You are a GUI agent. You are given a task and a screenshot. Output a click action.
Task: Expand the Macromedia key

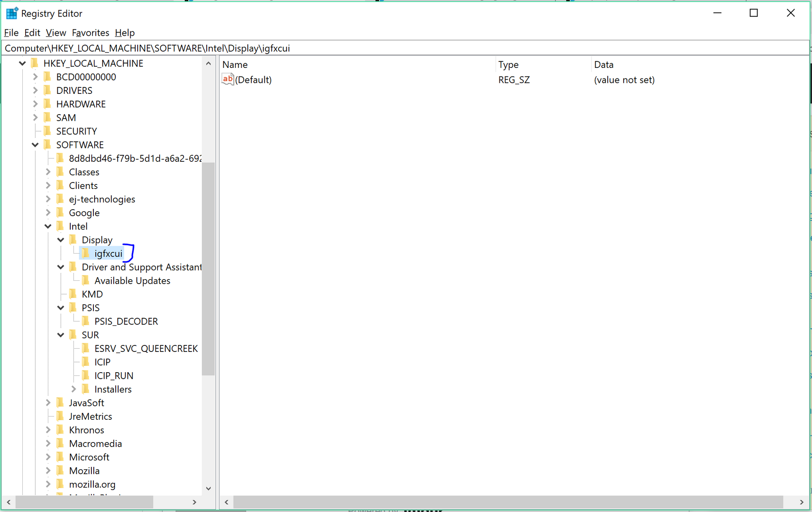(48, 443)
